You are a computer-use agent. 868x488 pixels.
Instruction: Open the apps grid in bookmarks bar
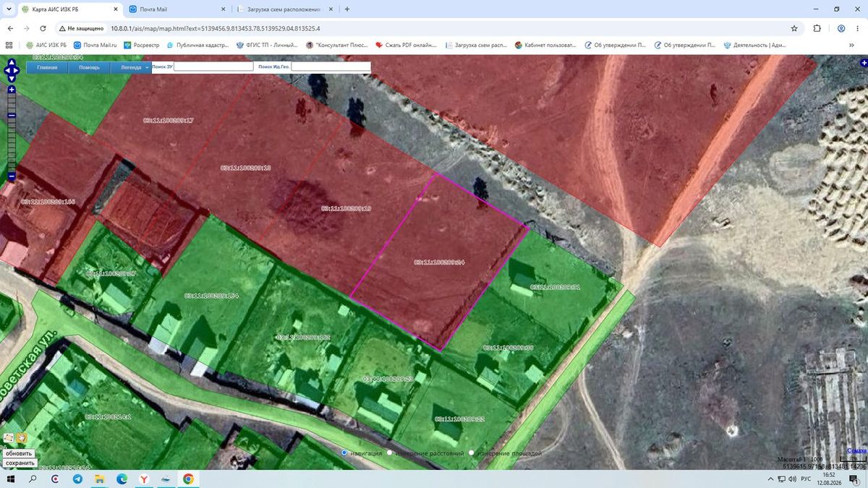tap(9, 45)
